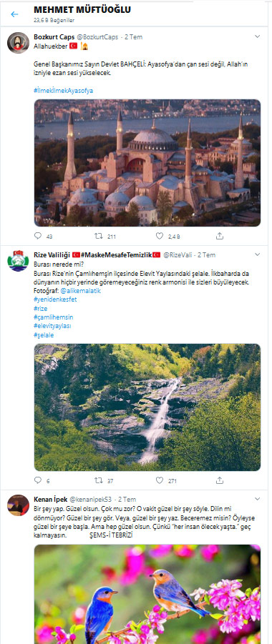View the Elevit waterfall photo

point(147,407)
